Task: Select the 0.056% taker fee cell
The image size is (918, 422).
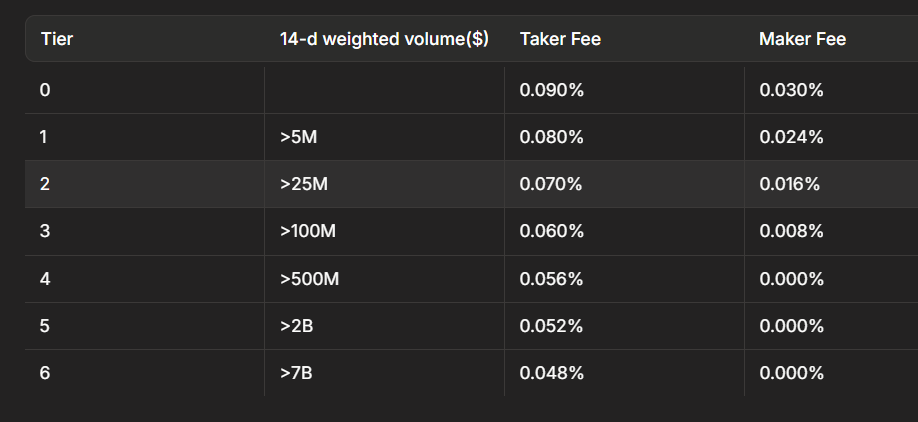Action: click(x=551, y=279)
